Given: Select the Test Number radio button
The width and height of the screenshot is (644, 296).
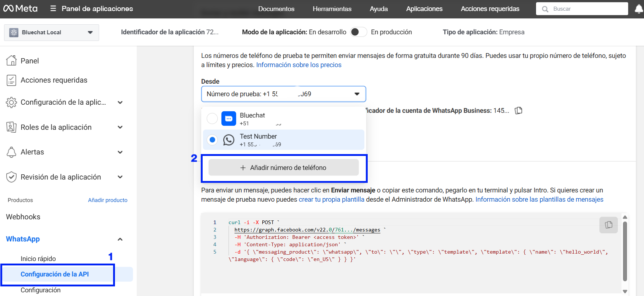Looking at the screenshot, I should [x=212, y=140].
